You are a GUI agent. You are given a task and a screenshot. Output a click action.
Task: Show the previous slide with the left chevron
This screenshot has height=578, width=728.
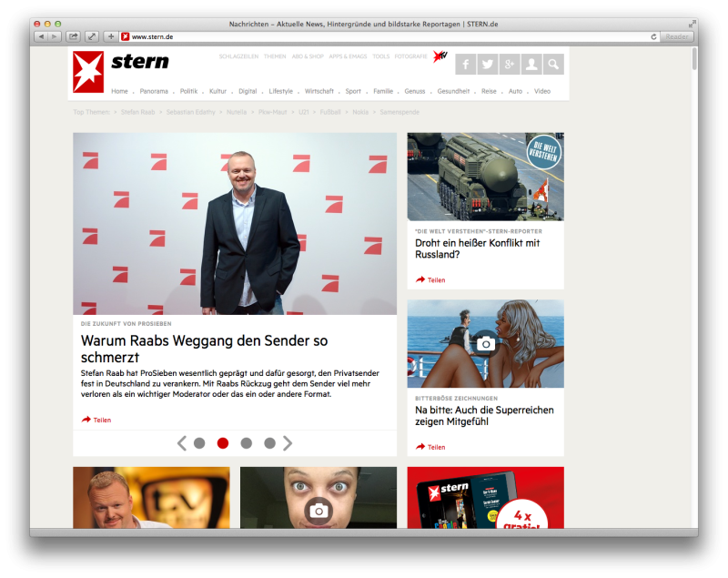181,443
